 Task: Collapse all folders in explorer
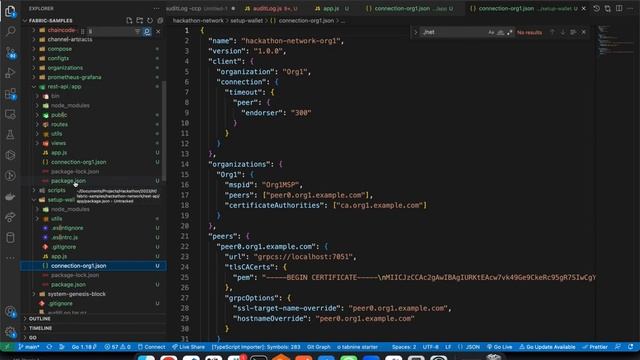(x=160, y=20)
